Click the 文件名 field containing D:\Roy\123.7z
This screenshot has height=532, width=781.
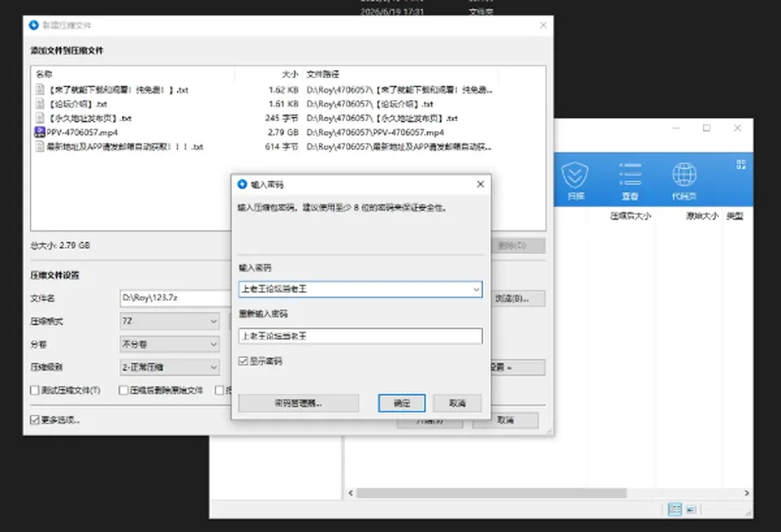point(176,298)
